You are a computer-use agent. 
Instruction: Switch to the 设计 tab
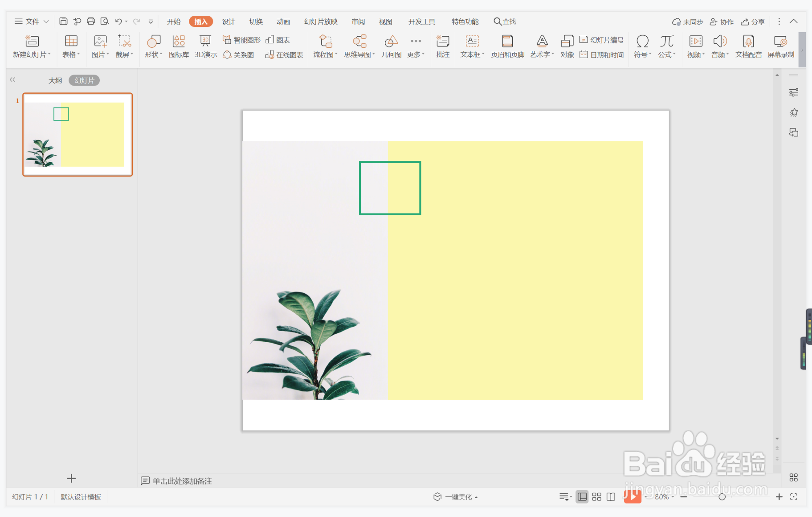point(228,22)
